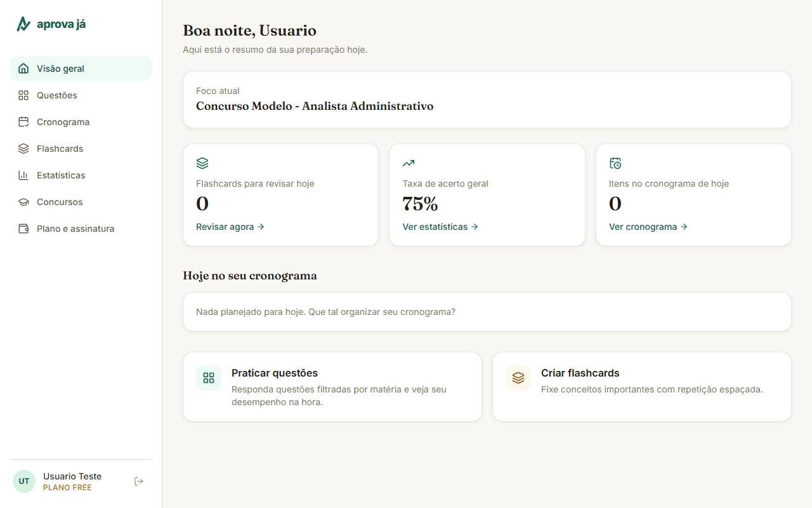Click the Usuario Teste name
Screen dimensions: 812x508
[x=72, y=476]
